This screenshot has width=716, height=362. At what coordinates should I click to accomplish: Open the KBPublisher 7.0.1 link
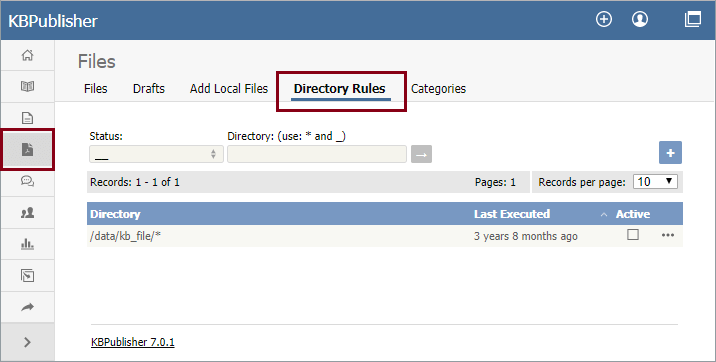133,342
